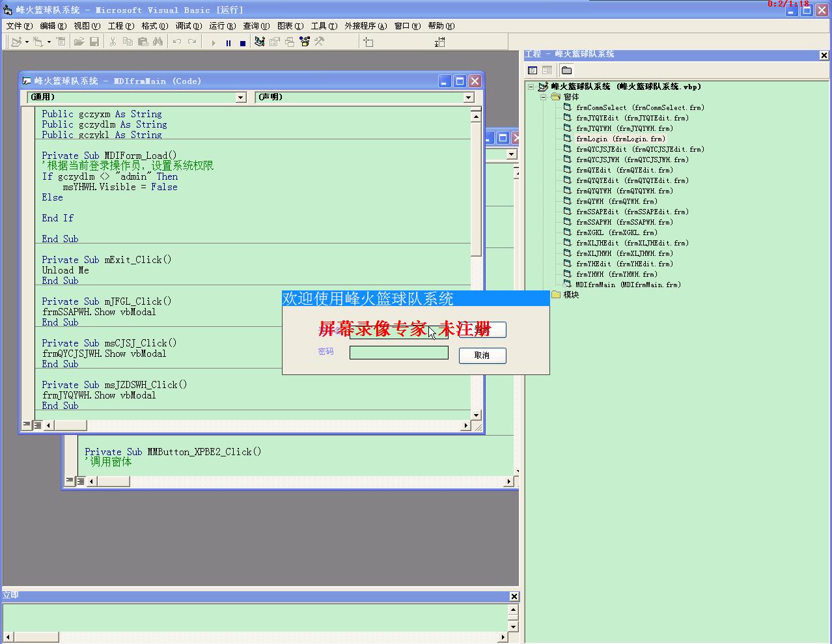Select frmYHWH (frmYHWH.frm) in project tree

(617, 274)
